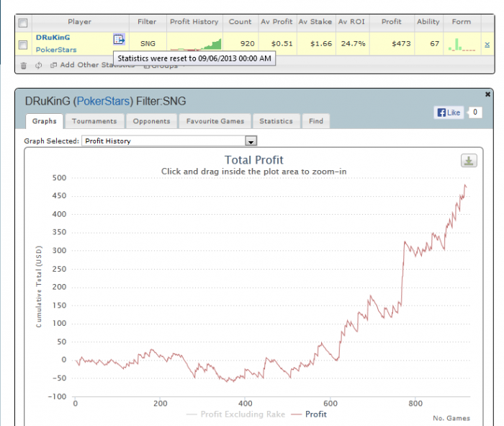Click the Av ROI value 24.7%
Screen dimensions: 504x426
pos(353,44)
